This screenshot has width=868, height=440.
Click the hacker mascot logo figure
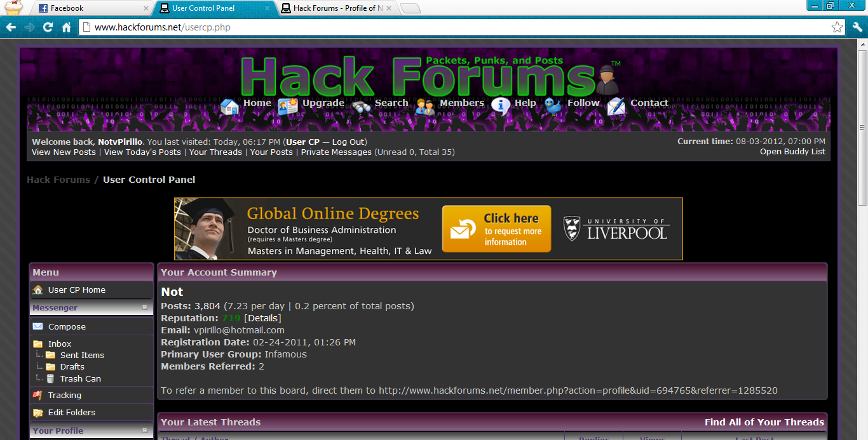click(607, 79)
